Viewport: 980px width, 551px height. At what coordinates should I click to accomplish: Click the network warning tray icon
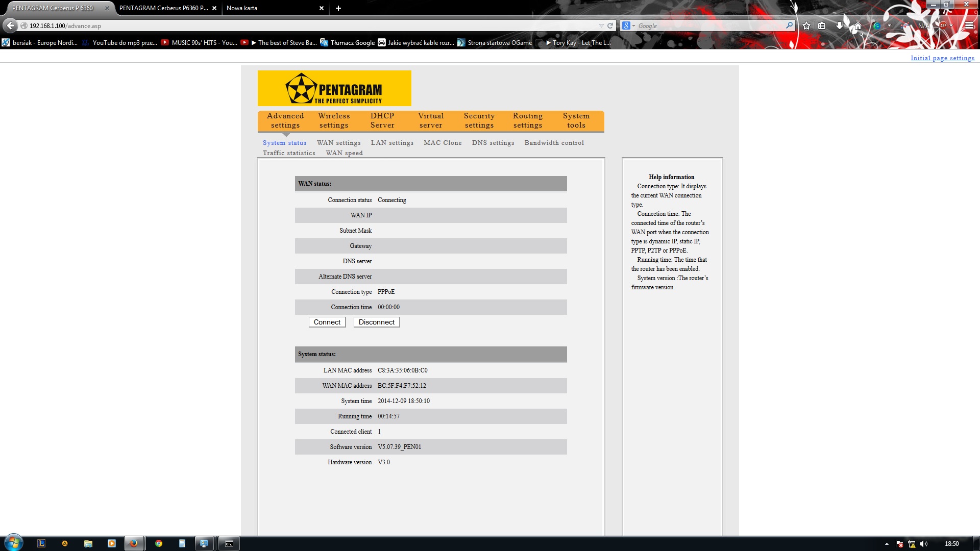click(x=912, y=544)
